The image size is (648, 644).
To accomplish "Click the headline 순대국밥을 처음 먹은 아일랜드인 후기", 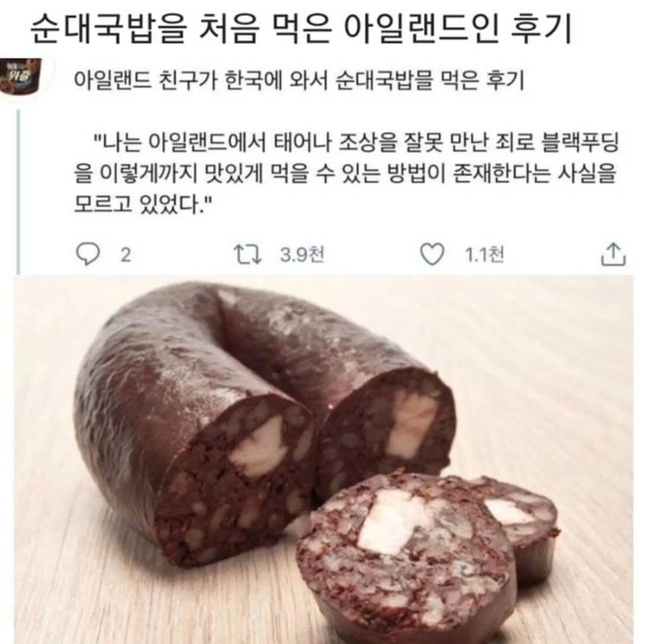I will (x=301, y=29).
